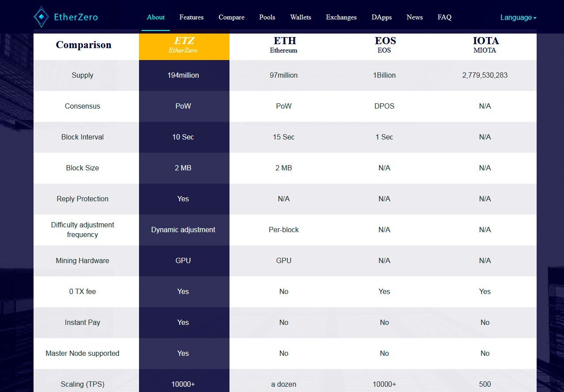
Task: Click GPU in the ETH column
Action: tap(284, 261)
